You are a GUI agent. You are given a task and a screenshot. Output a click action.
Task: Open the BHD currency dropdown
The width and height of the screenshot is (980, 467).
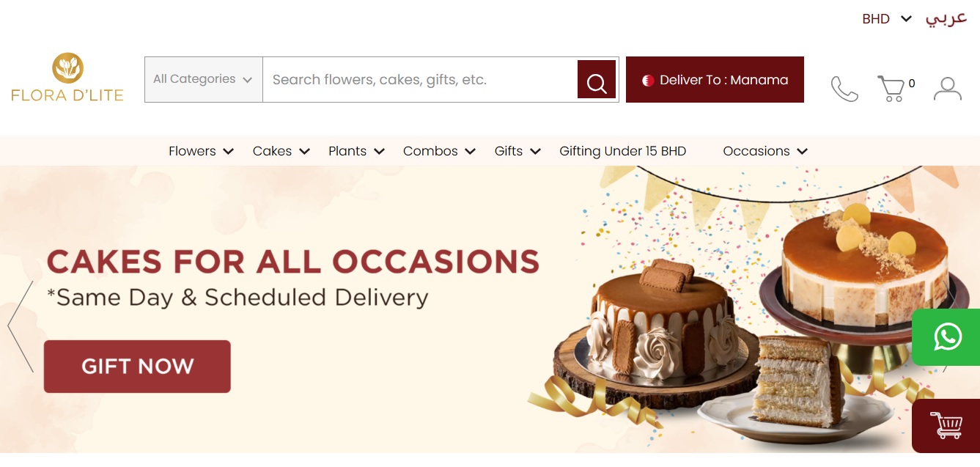click(886, 19)
